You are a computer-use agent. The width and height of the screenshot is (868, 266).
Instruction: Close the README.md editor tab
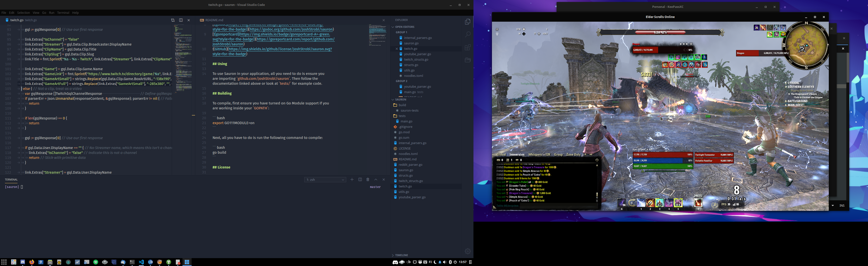pyautogui.click(x=383, y=20)
